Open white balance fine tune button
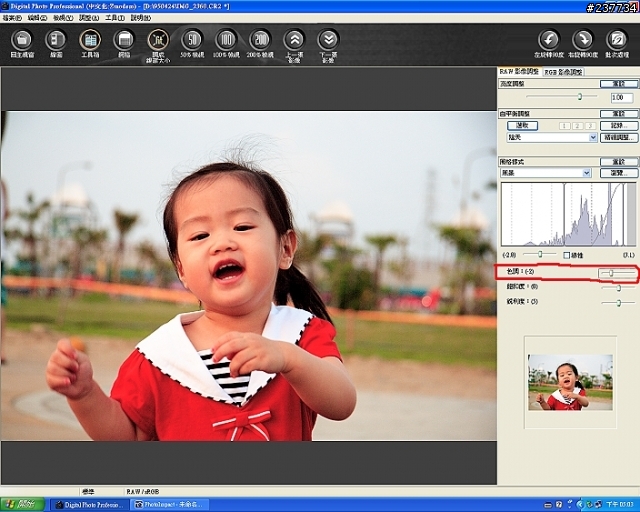 click(x=619, y=138)
